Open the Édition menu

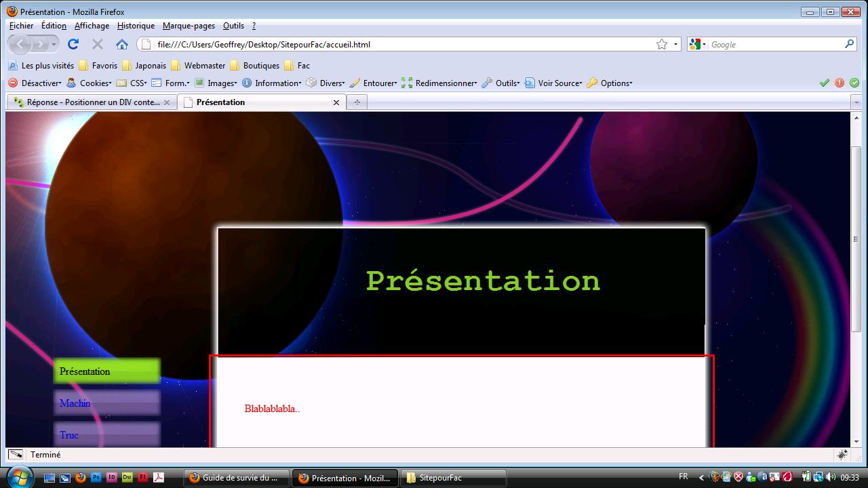point(54,26)
